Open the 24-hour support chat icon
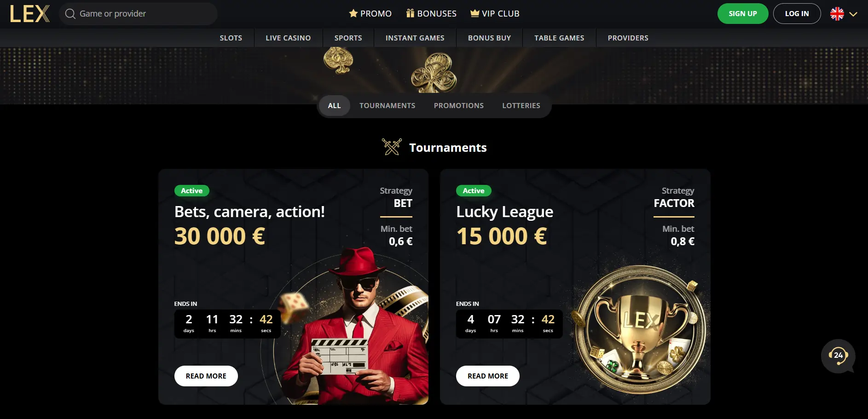 pyautogui.click(x=838, y=356)
